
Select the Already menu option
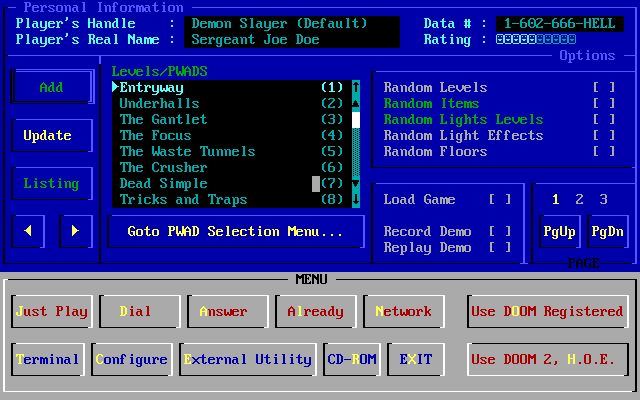point(316,311)
